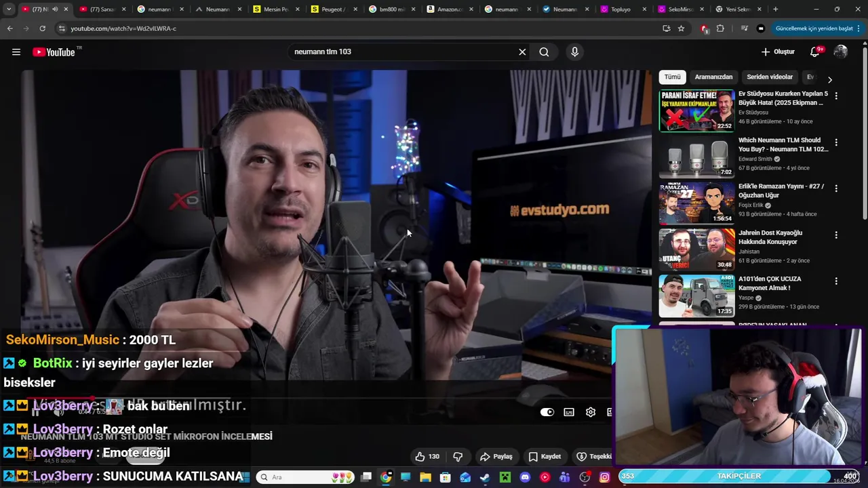Open more options for Erlik'le Ramazan video

tap(836, 188)
